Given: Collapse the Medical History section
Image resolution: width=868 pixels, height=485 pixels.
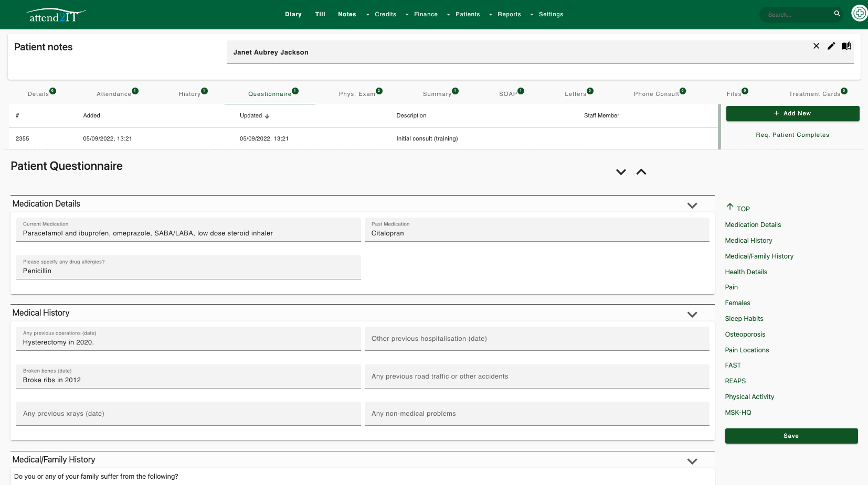Looking at the screenshot, I should click(x=692, y=315).
